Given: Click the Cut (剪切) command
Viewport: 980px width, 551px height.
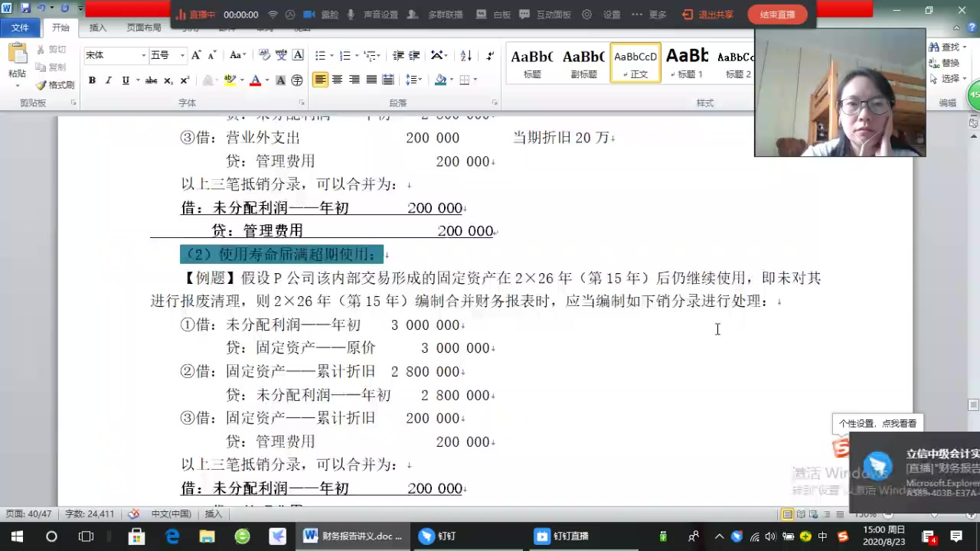Looking at the screenshot, I should pyautogui.click(x=51, y=49).
